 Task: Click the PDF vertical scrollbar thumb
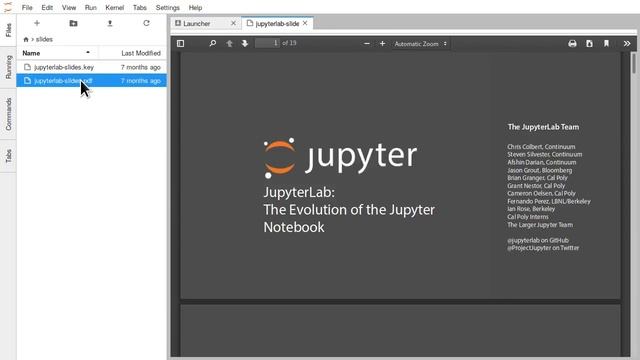point(634,64)
